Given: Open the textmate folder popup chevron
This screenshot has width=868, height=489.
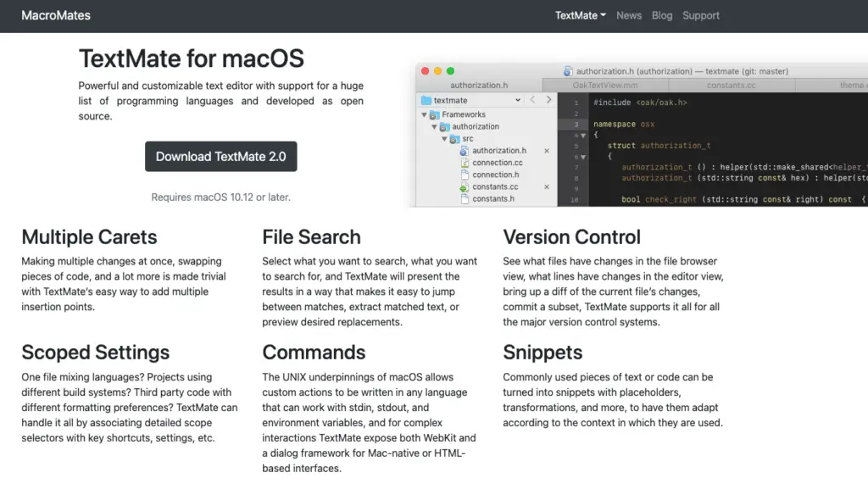Looking at the screenshot, I should [518, 100].
